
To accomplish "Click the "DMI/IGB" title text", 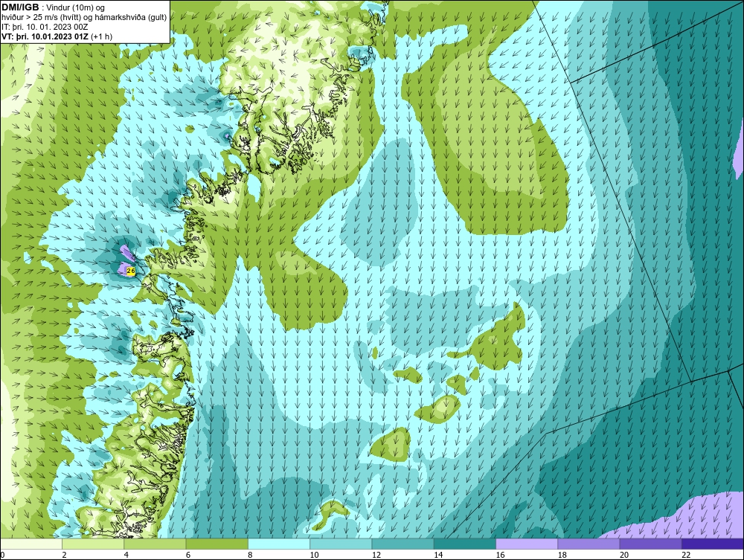I will 20,7.
